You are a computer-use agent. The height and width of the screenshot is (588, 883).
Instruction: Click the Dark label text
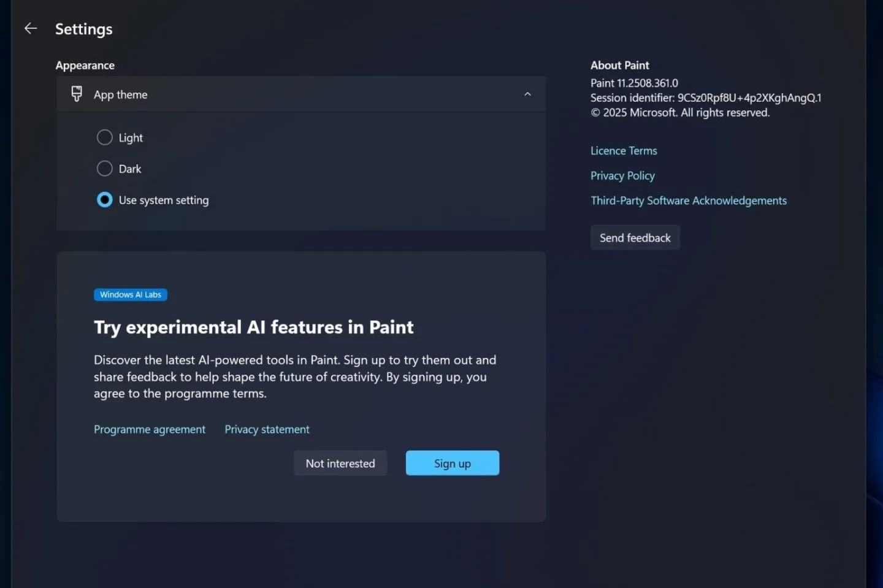click(x=130, y=168)
